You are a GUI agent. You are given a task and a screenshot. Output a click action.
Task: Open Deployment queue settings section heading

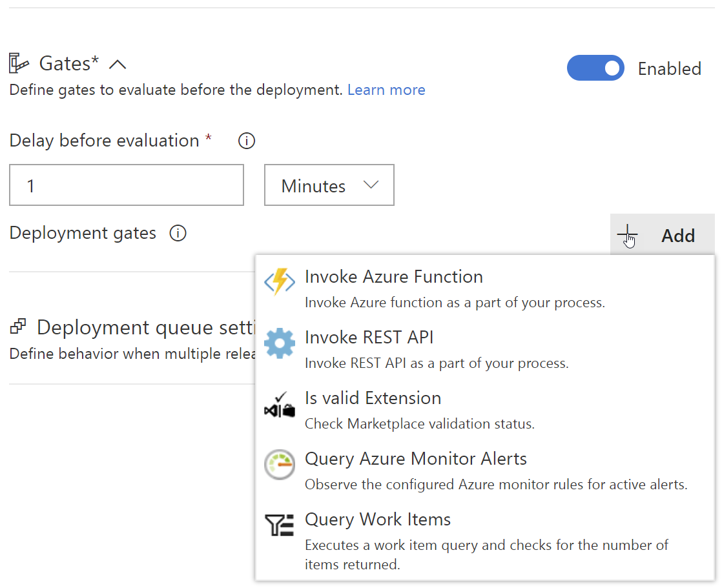pyautogui.click(x=145, y=328)
